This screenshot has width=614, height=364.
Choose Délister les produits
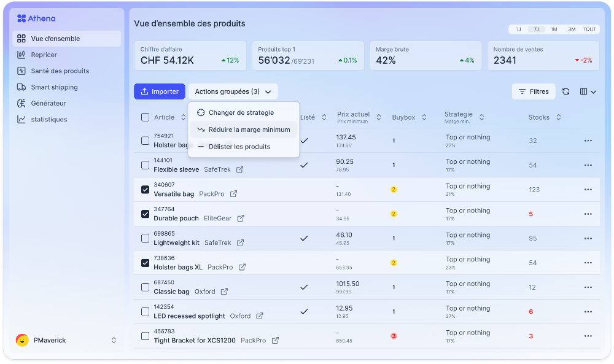pos(244,147)
